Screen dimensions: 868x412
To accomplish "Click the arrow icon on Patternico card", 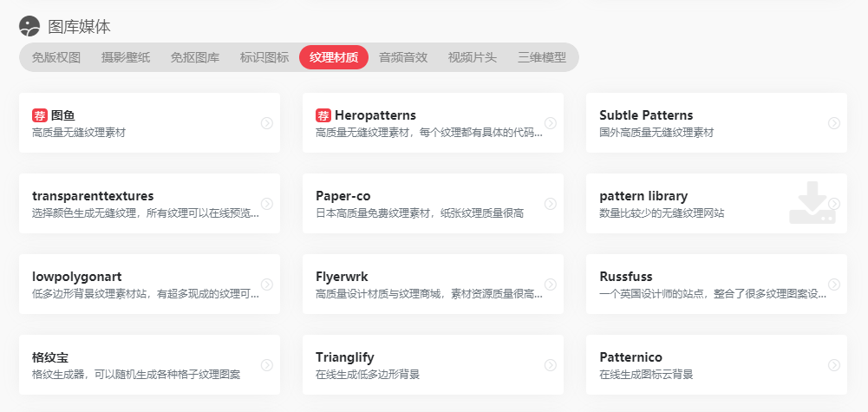I will pos(833,365).
